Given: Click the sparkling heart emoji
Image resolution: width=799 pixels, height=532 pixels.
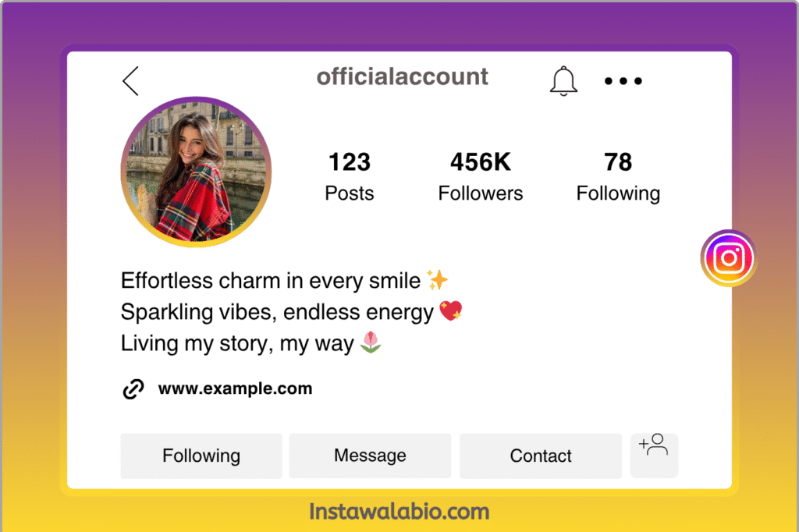Looking at the screenshot, I should pyautogui.click(x=450, y=310).
